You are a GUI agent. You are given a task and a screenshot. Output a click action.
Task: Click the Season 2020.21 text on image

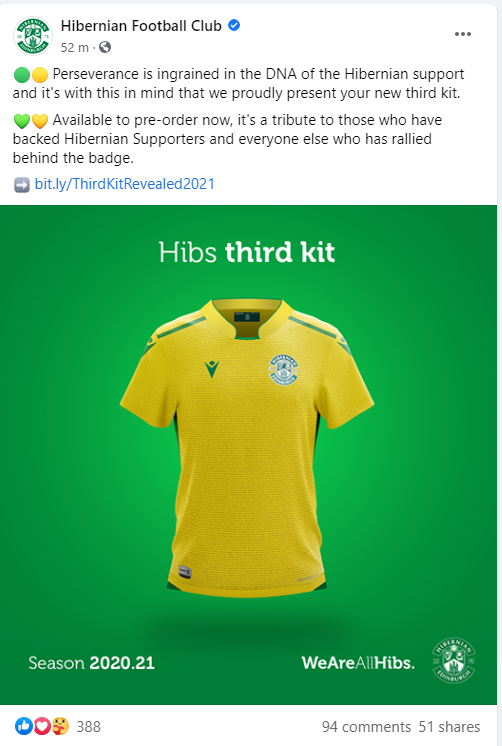point(91,663)
